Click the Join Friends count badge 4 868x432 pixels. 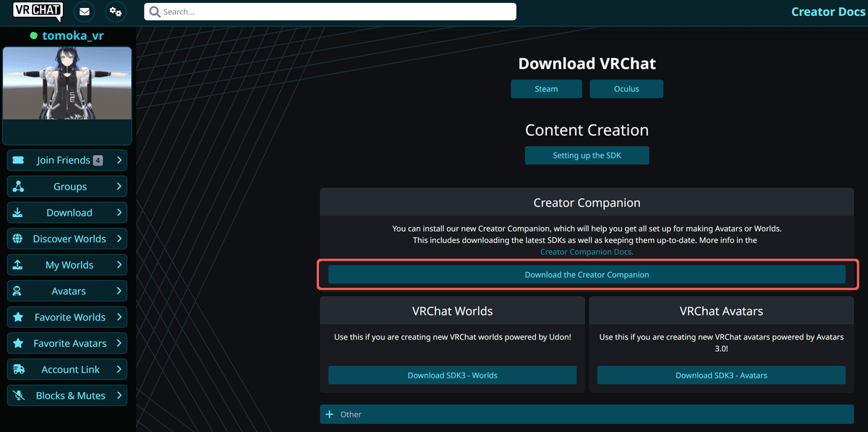pos(98,160)
